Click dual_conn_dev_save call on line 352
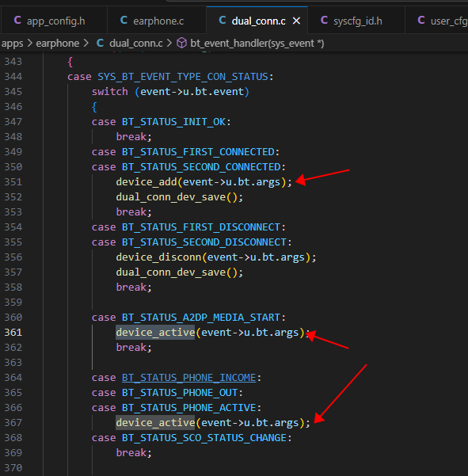This screenshot has height=476, width=468. (x=170, y=197)
